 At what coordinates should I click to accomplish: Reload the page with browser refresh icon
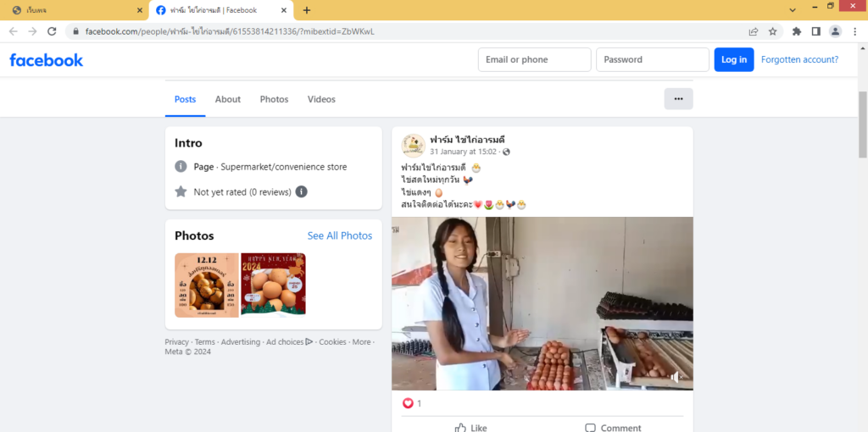coord(52,31)
